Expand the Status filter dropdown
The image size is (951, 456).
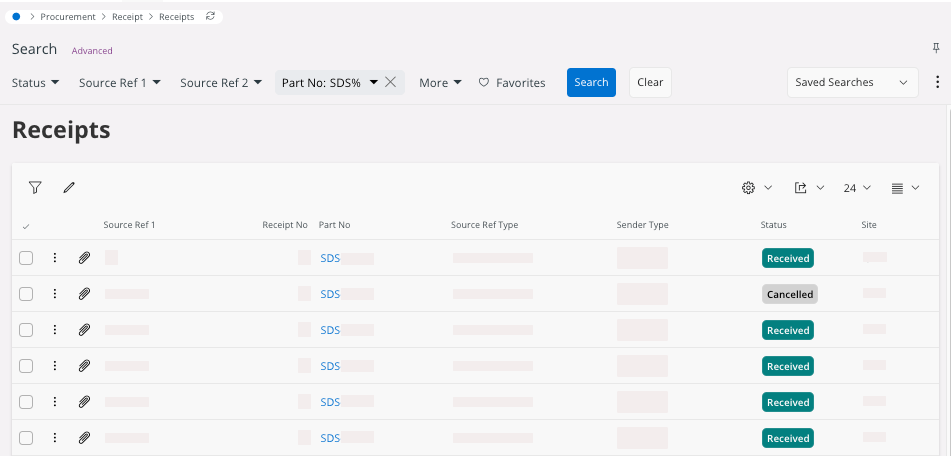(x=35, y=83)
